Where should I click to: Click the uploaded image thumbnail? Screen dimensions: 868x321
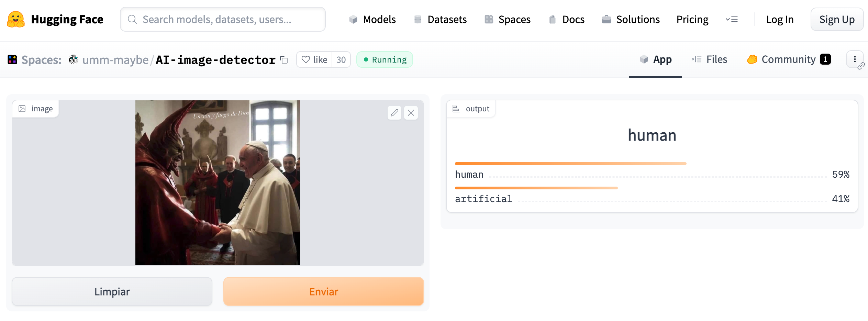(218, 183)
